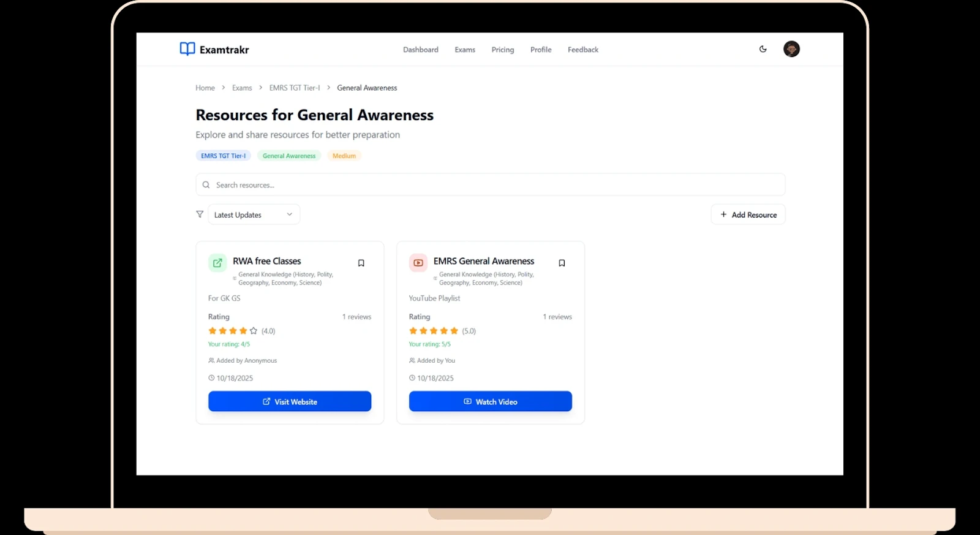Click the fifth star on EMRS General Awareness
Viewport: 980px width, 535px height.
(454, 331)
